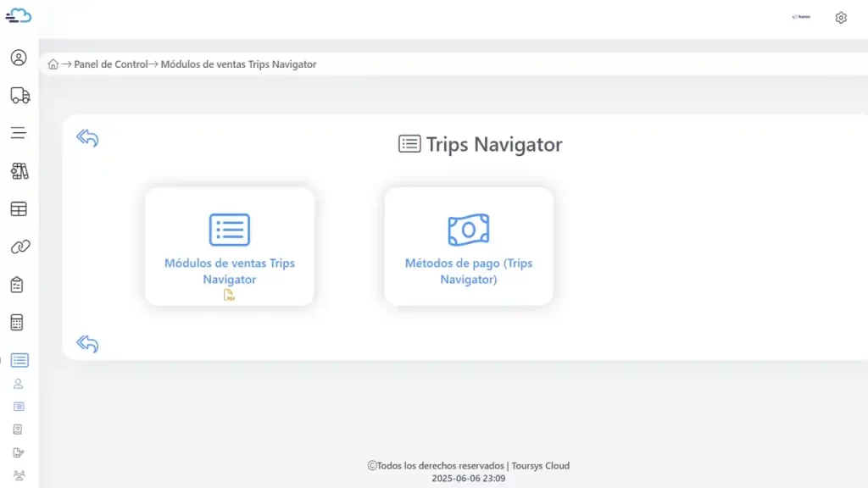Open Módulos de ventas Trips Navigator card
868x488 pixels.
point(229,246)
